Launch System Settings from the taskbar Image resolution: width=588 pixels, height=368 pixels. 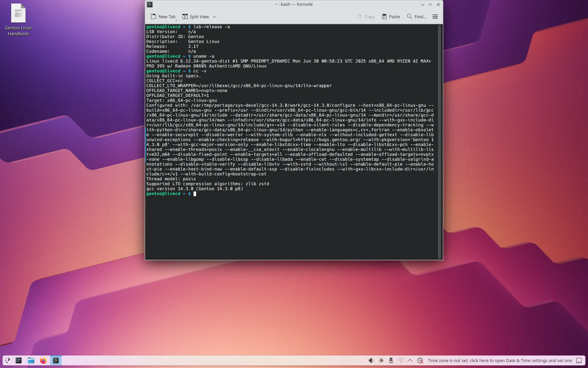tap(19, 360)
